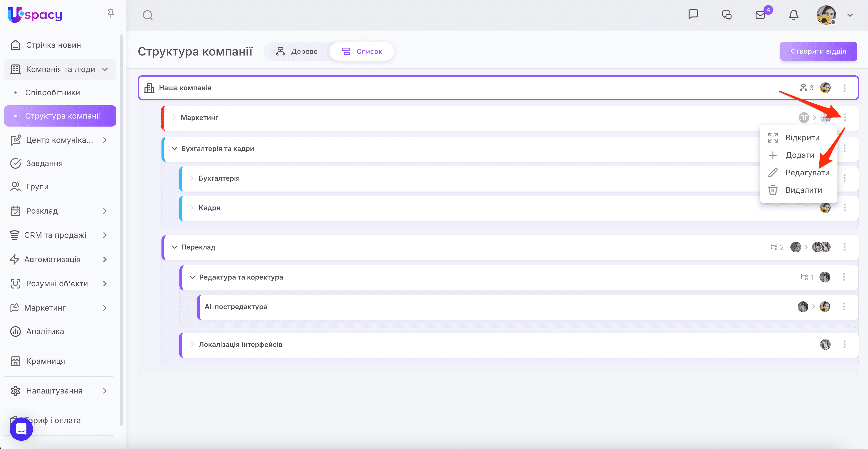Screen dimensions: 868x449
Task: Click the pin sidebar icon
Action: coord(111,14)
